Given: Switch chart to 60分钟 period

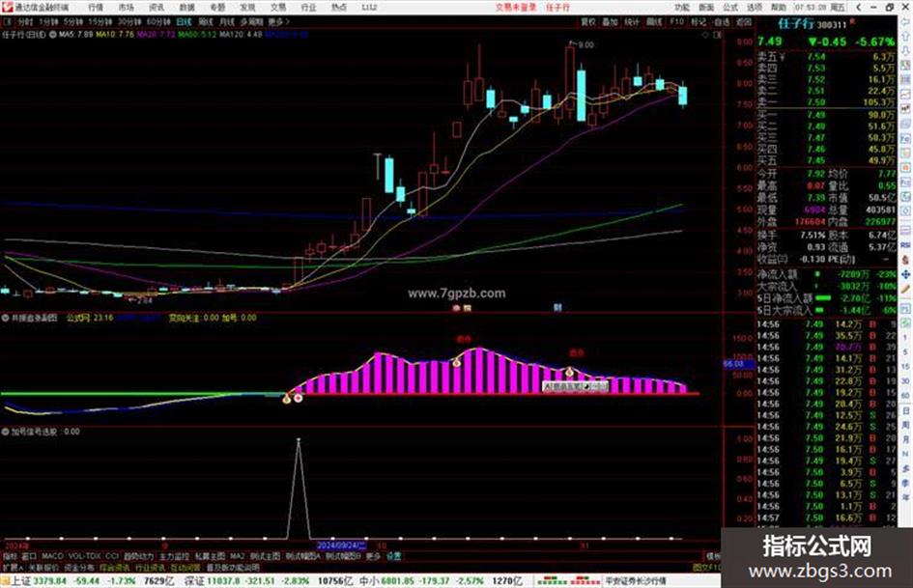Looking at the screenshot, I should pos(158,21).
